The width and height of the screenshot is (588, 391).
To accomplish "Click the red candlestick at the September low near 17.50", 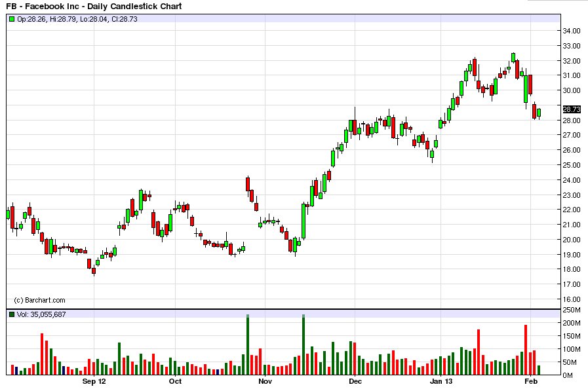I will point(93,270).
